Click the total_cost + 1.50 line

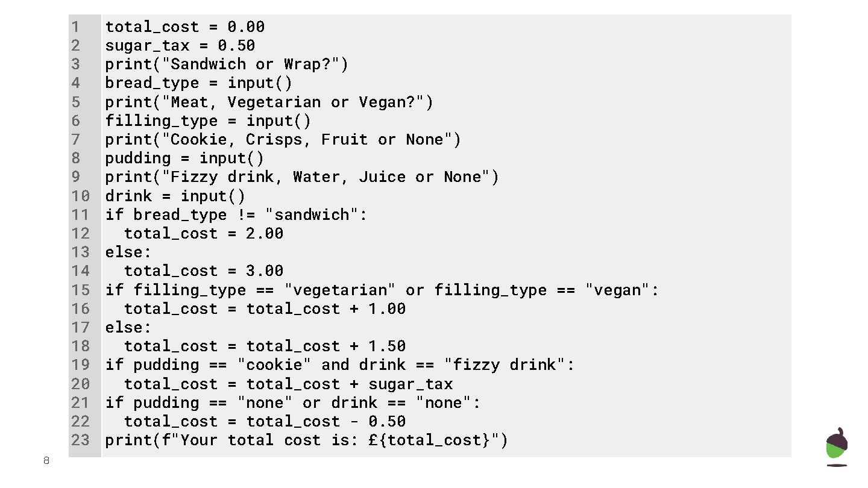[265, 346]
